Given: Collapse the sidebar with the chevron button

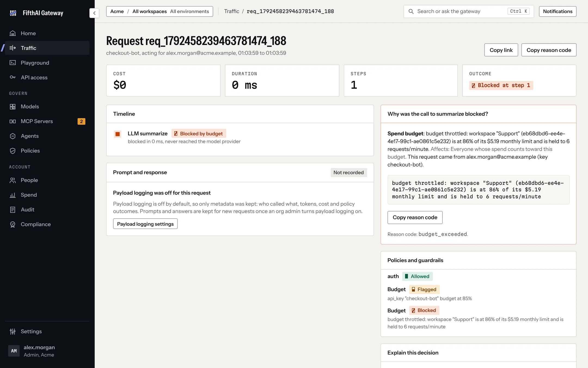Looking at the screenshot, I should pos(94,13).
